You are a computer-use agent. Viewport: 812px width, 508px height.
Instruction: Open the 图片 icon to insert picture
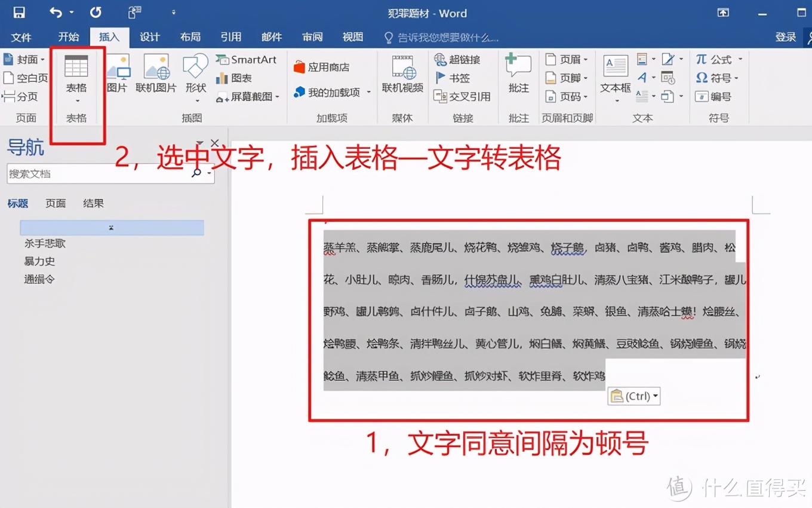118,75
